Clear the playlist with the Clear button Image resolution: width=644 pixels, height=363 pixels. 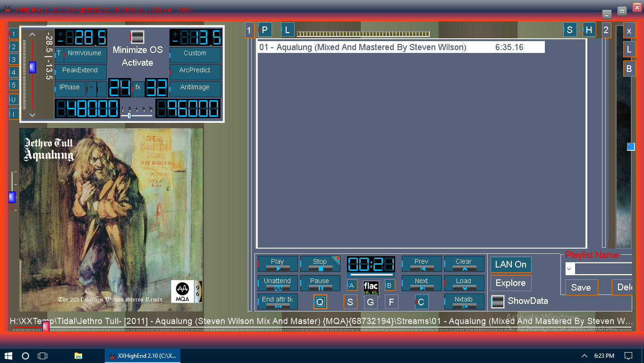point(464,264)
